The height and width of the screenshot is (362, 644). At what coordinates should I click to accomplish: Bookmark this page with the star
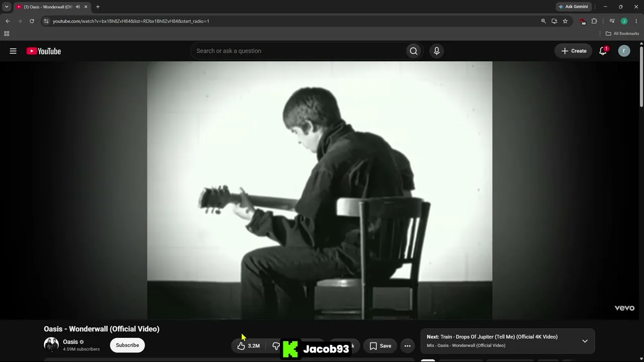pos(565,21)
